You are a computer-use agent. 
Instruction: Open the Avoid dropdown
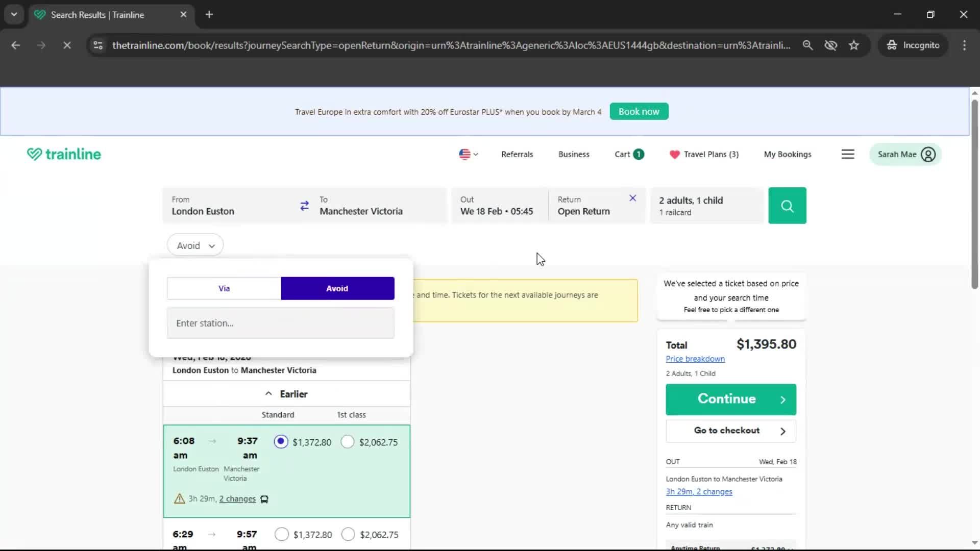[195, 245]
